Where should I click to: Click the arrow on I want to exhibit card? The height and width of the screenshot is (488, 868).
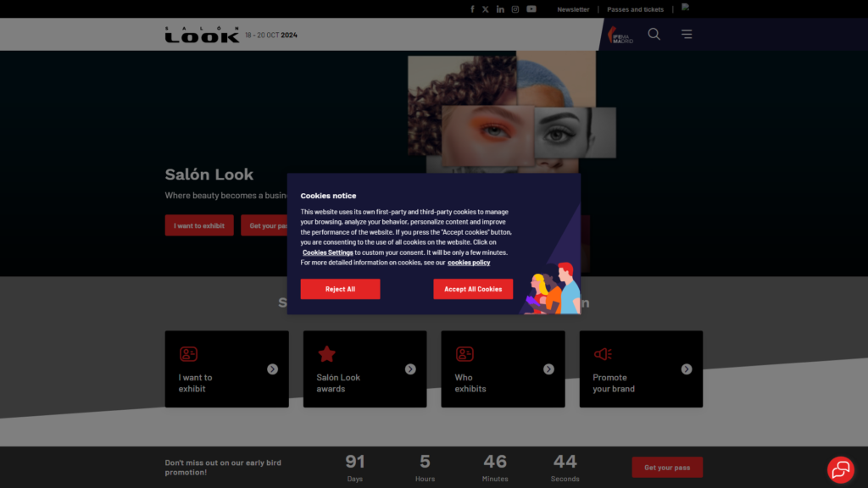tap(272, 369)
